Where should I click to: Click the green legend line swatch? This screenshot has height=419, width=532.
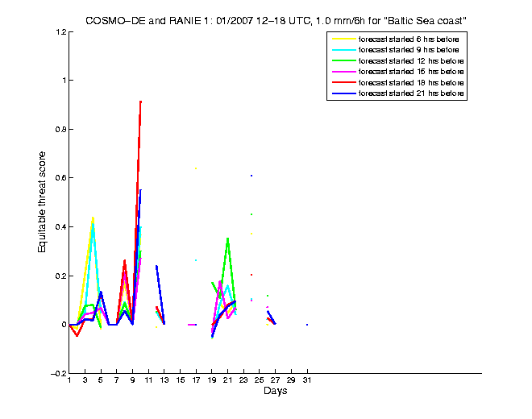tap(343, 61)
